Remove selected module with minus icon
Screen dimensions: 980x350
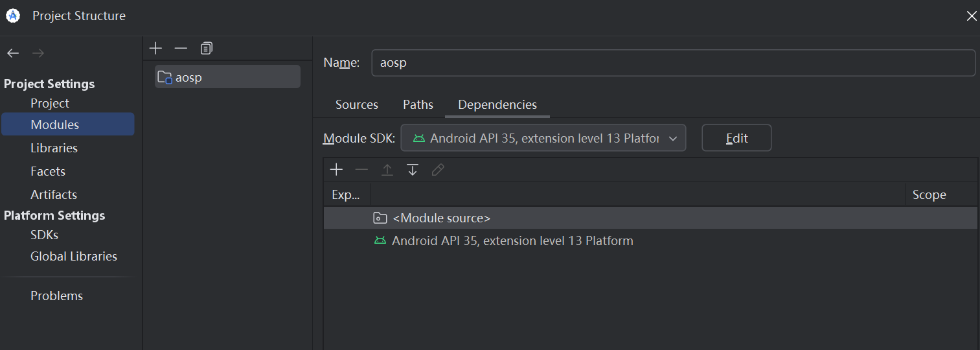click(181, 48)
